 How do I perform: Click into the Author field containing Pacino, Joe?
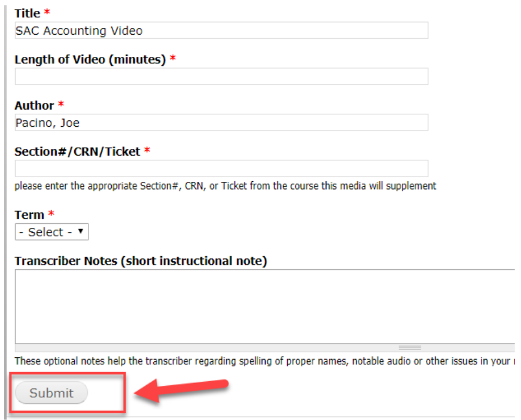point(221,123)
